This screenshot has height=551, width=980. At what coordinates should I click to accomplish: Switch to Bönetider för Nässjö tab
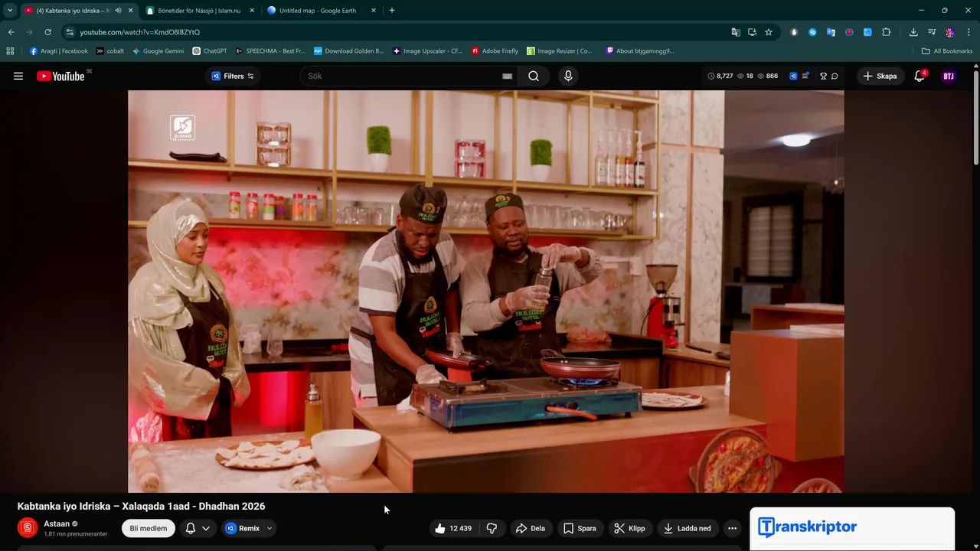pos(199,11)
